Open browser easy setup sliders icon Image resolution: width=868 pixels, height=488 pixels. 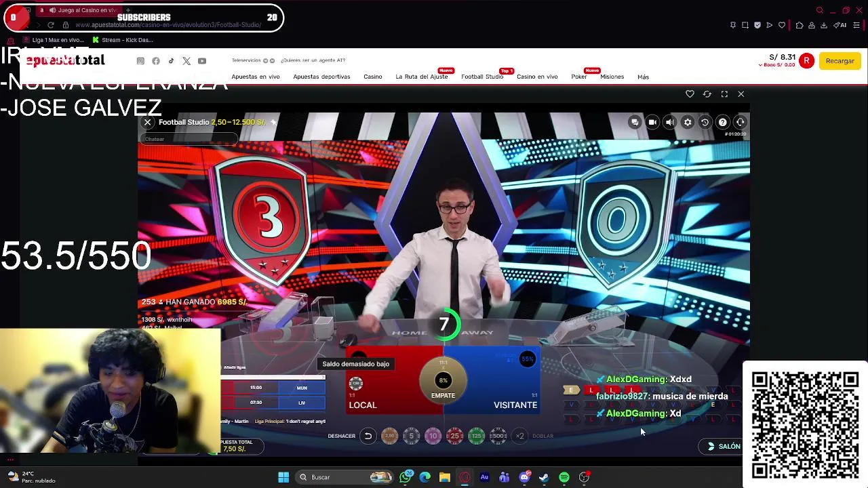[856, 25]
